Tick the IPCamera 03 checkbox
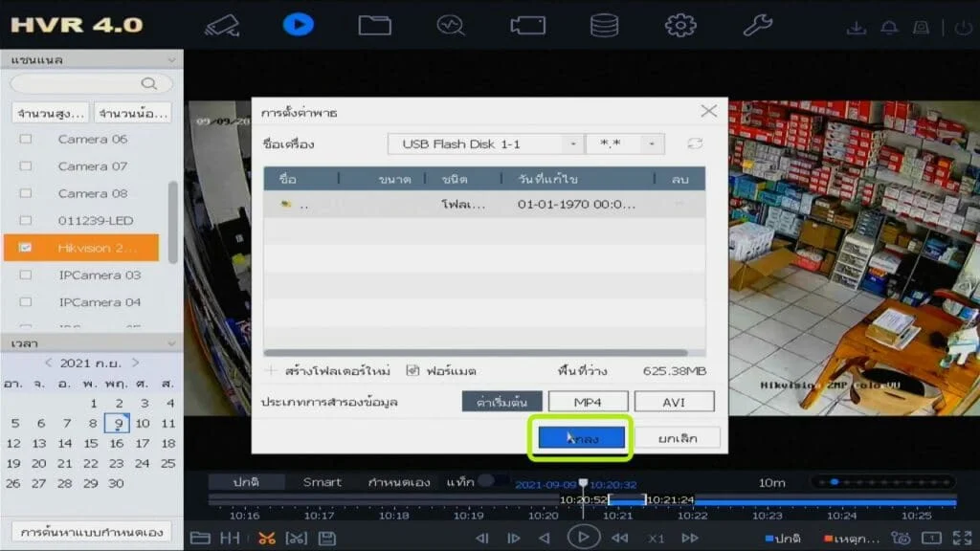This screenshot has width=980, height=551. (26, 275)
